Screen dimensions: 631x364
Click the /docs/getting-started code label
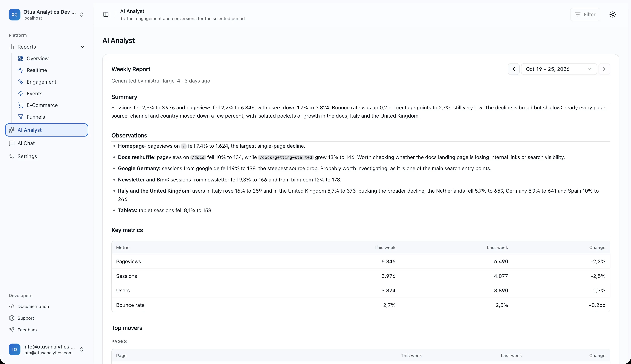286,157
